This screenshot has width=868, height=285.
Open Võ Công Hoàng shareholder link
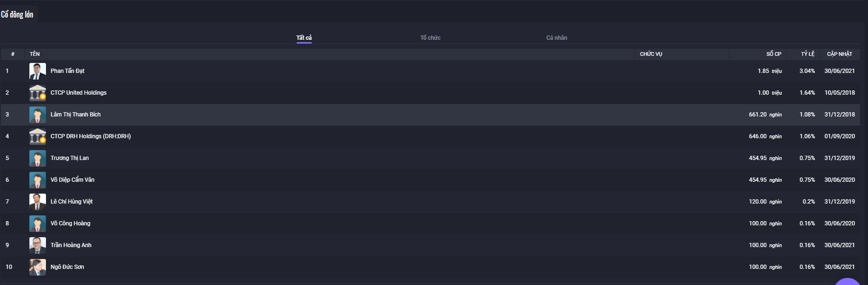[71, 223]
